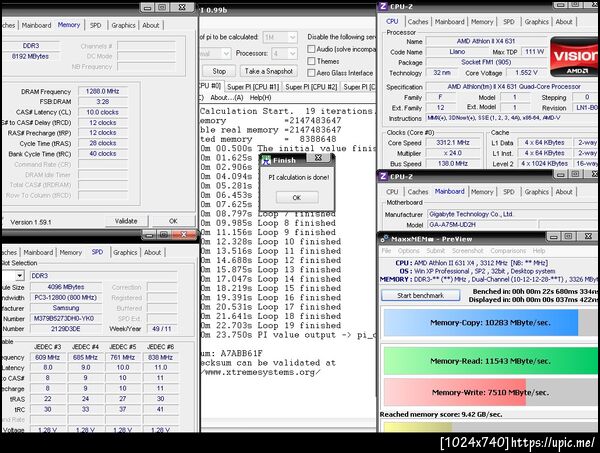Open MaxxMEM File menu
This screenshot has width=600, height=453.
386,251
